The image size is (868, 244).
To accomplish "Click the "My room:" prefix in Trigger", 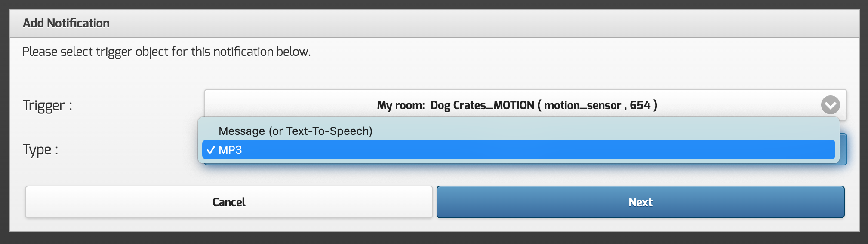I will point(400,105).
